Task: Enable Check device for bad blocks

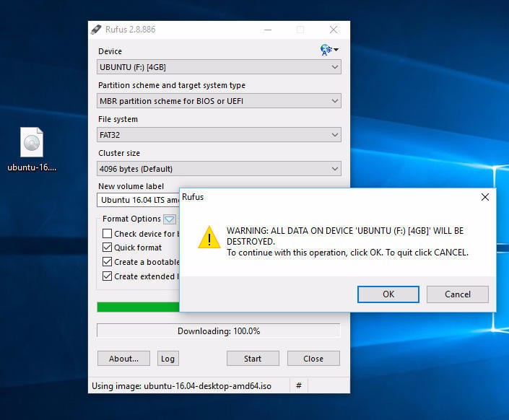Action: [107, 233]
